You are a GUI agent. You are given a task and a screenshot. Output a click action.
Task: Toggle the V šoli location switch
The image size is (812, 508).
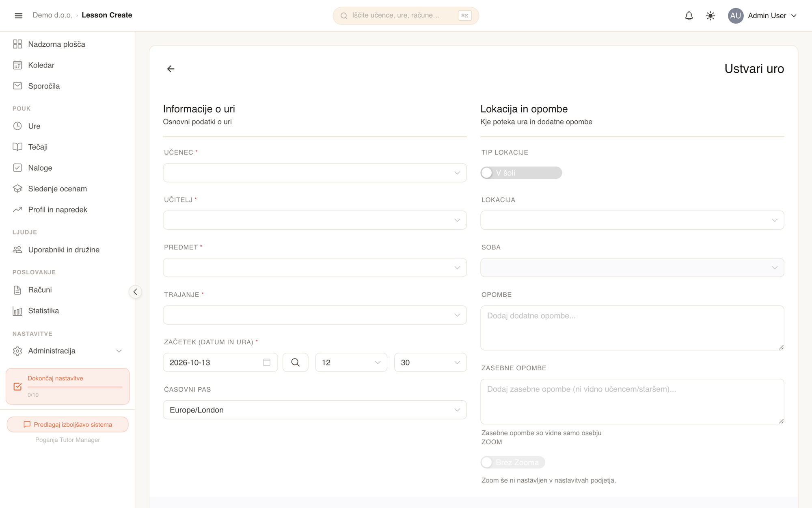point(521,173)
